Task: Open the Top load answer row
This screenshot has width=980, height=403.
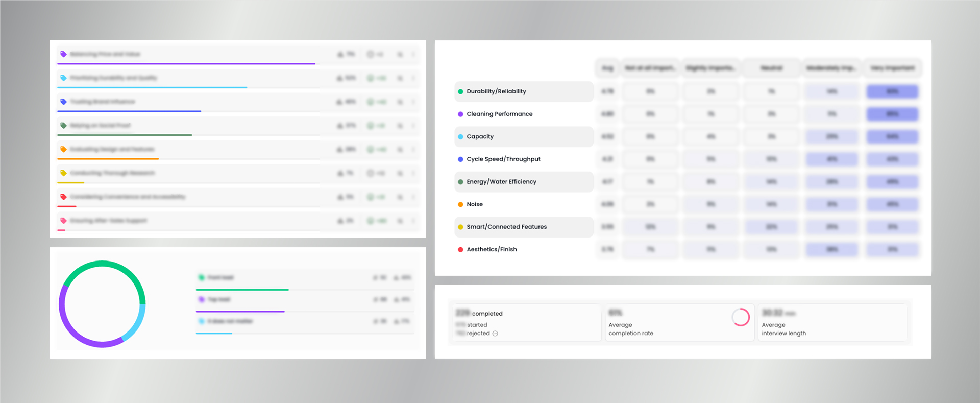Action: [305, 302]
